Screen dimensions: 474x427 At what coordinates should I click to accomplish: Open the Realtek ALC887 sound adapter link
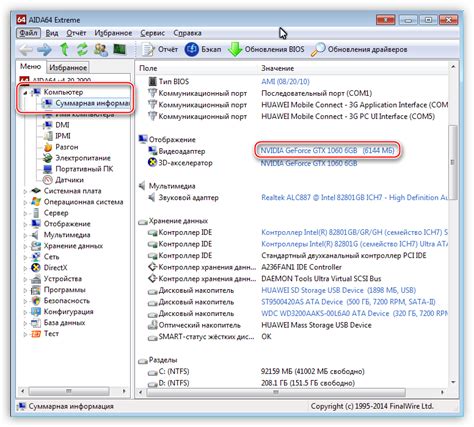(354, 198)
